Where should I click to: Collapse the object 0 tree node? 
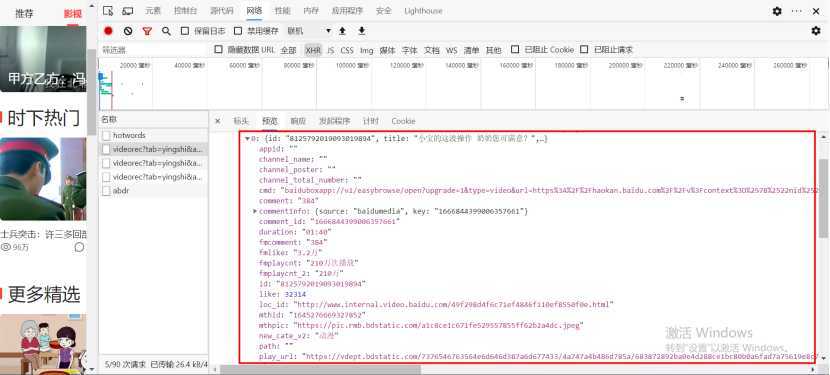pos(247,139)
